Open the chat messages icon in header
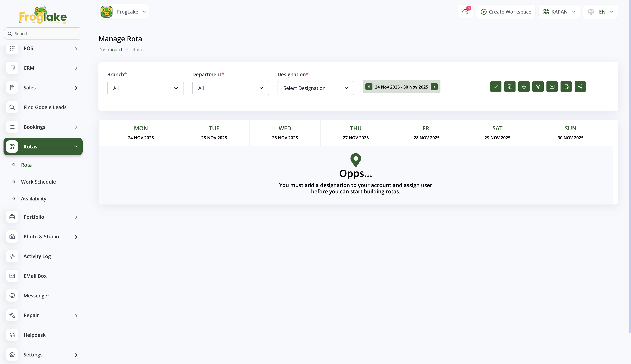Screen dimensions: 631x364 [465, 12]
